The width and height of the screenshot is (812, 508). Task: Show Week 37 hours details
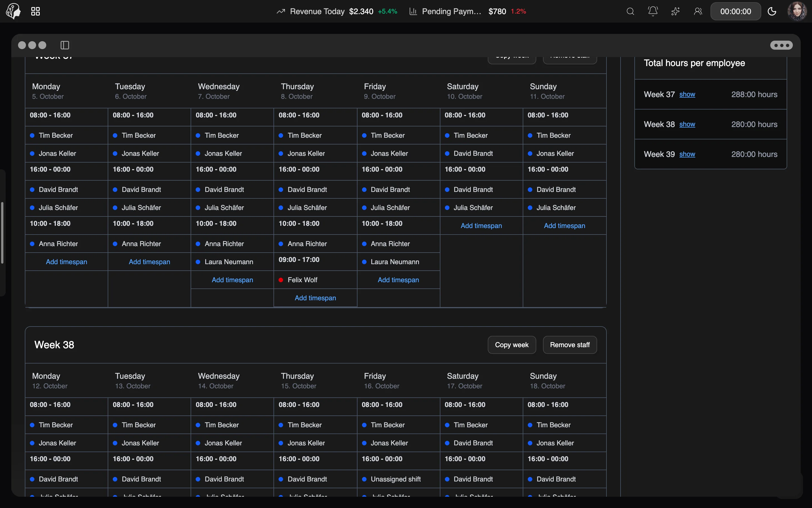click(687, 95)
